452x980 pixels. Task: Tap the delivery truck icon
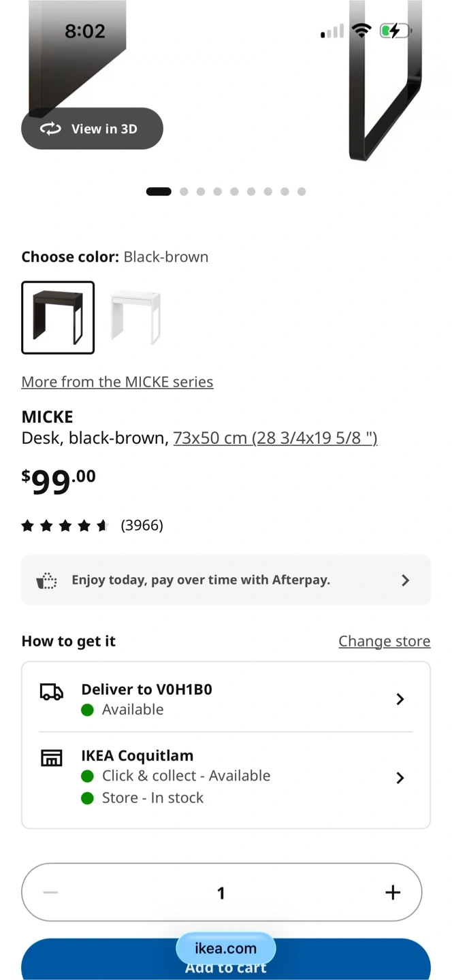pos(52,693)
